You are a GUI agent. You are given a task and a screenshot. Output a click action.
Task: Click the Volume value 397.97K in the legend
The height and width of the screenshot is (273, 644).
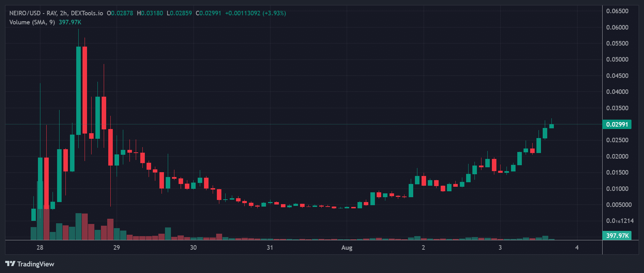[70, 22]
